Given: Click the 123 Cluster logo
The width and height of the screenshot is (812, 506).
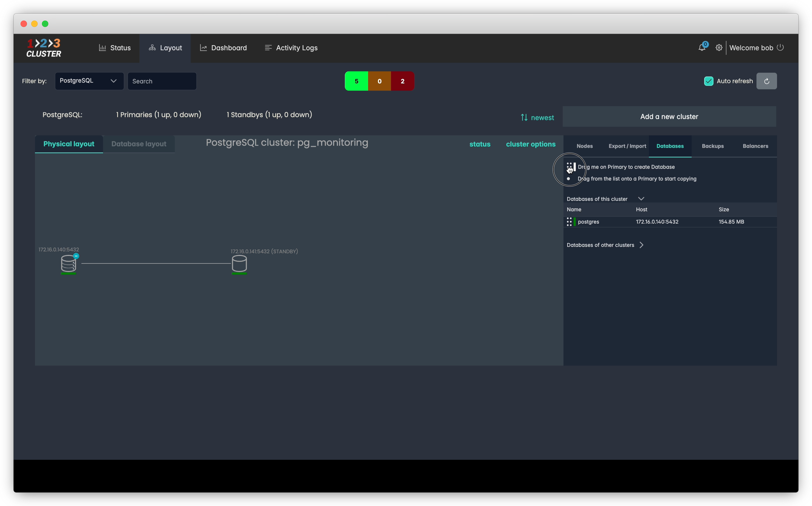Looking at the screenshot, I should (x=44, y=48).
